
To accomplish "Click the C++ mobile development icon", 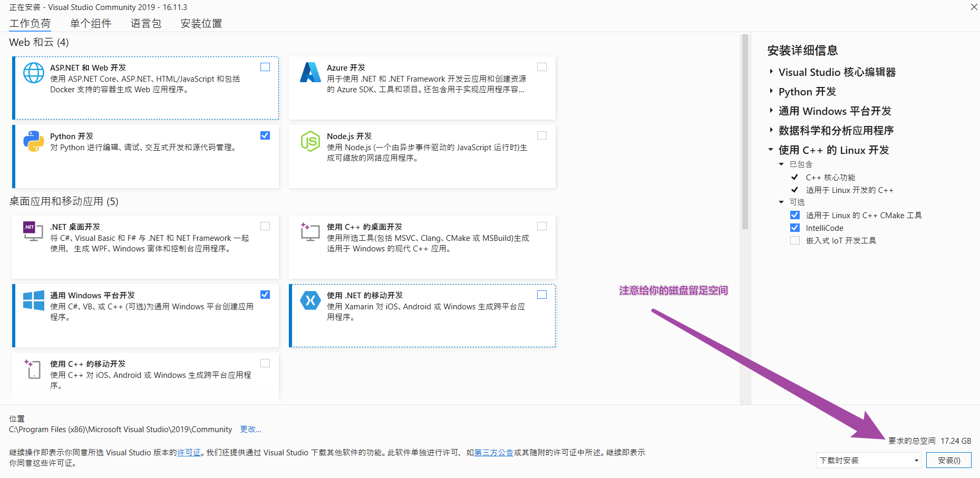I will click(x=33, y=369).
